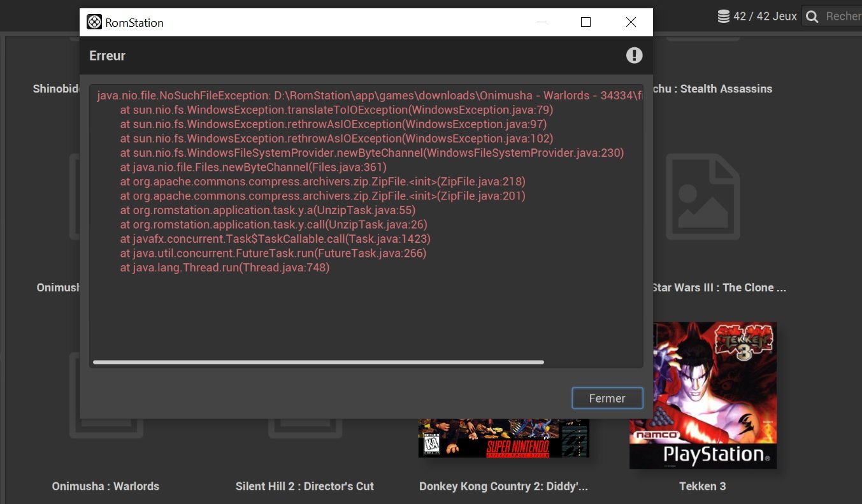
Task: Click the '42 / 42 Jeux' counter text
Action: tap(765, 17)
